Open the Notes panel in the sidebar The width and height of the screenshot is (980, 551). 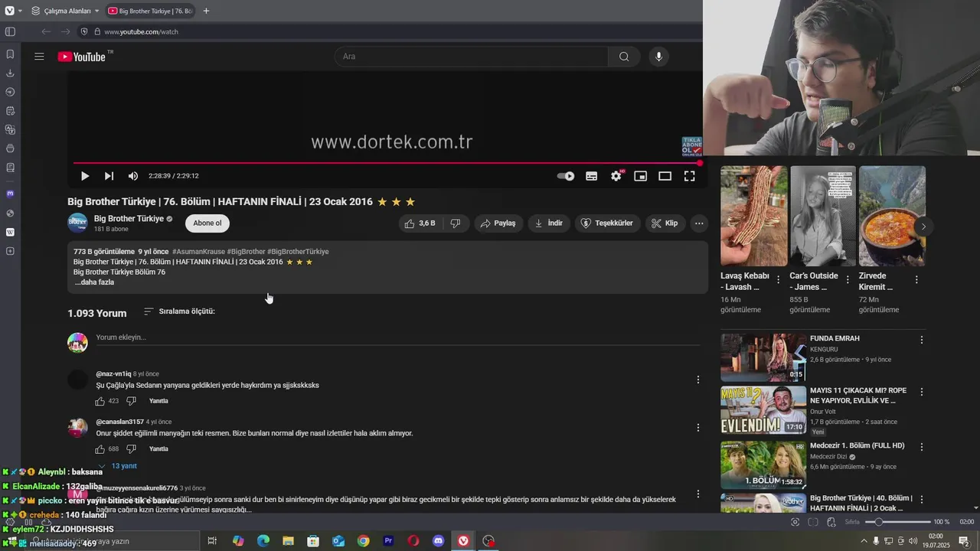[x=10, y=111]
